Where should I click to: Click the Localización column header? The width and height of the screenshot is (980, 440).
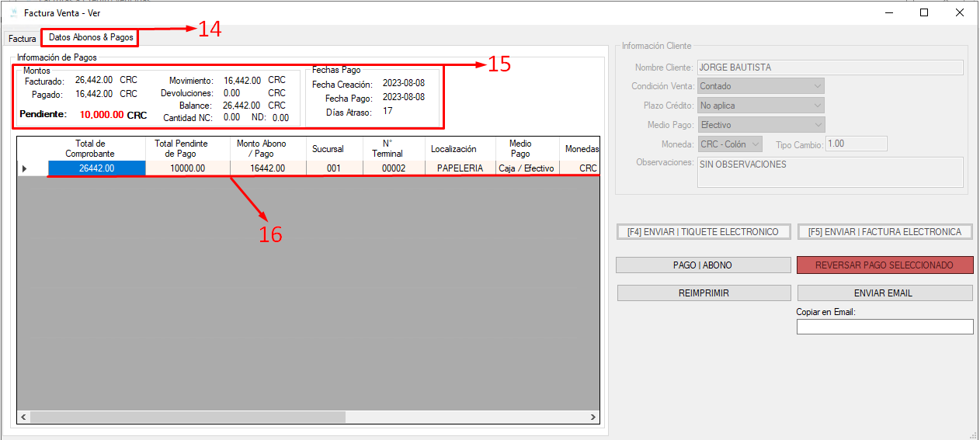(x=460, y=149)
